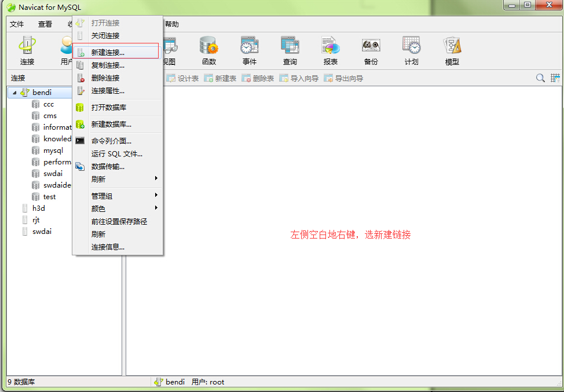
Task: Click the bottom swdai connection icon
Action: click(25, 231)
